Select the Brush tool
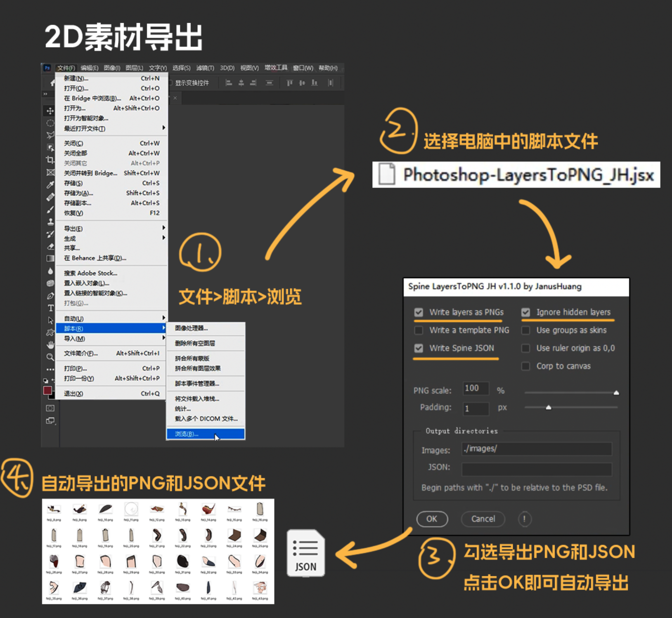Screen dimensions: 672x618 tap(50, 210)
